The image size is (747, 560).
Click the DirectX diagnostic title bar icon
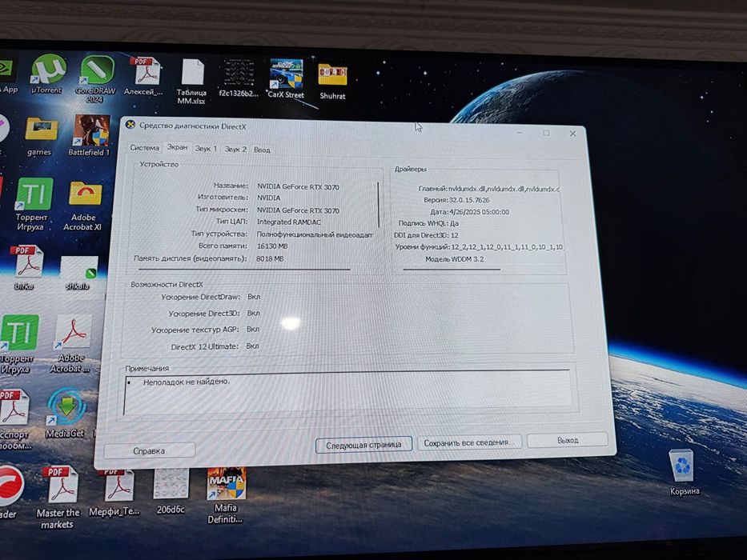point(130,125)
